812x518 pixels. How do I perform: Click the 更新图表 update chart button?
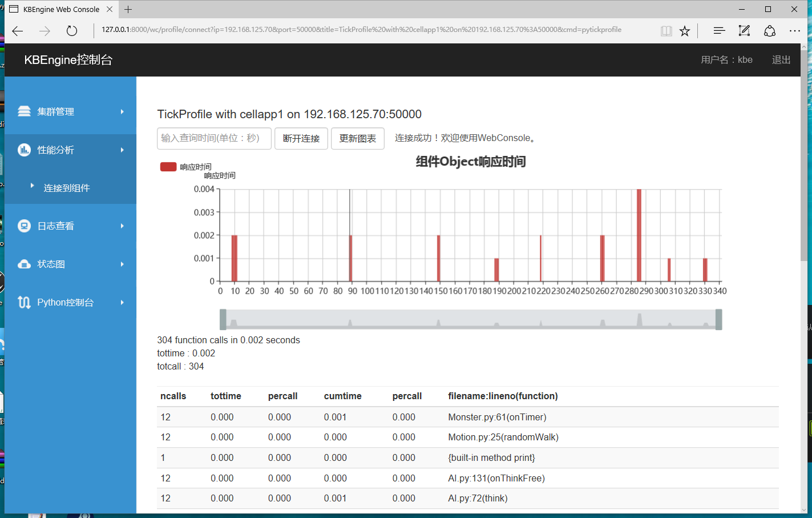tap(358, 138)
